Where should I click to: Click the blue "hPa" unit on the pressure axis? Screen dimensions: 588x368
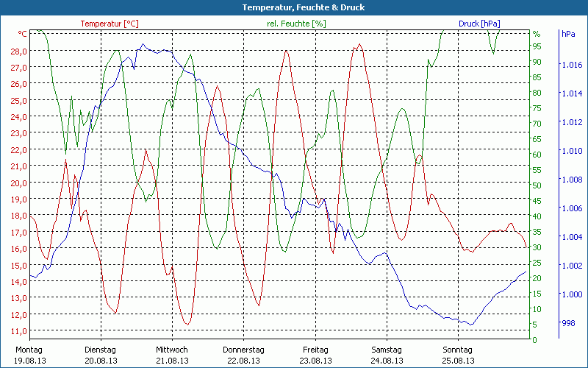click(x=568, y=34)
